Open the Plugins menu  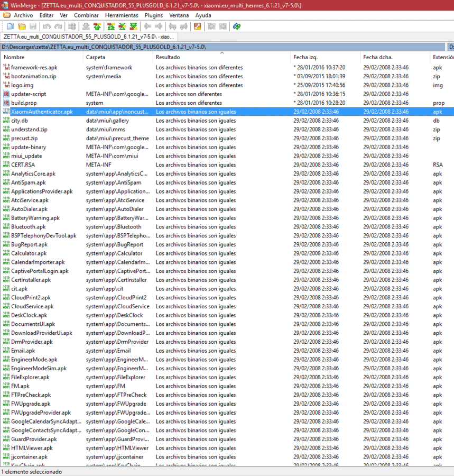pos(153,15)
